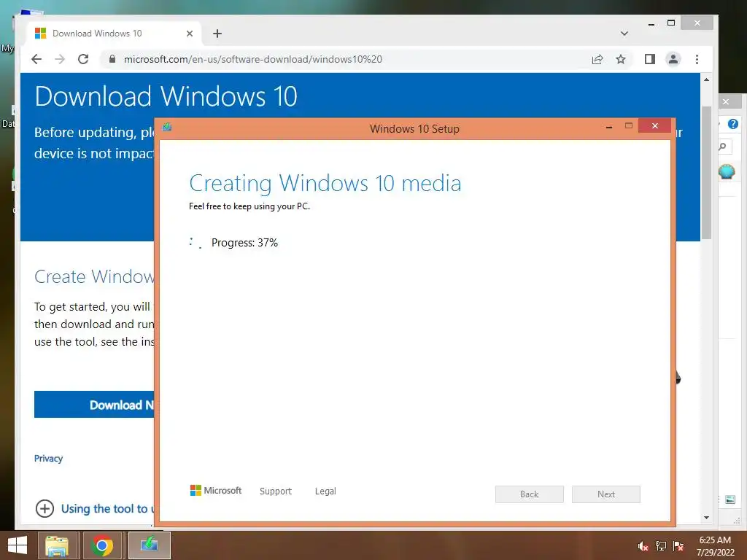Maximize the Windows 10 Setup window
Image resolution: width=747 pixels, height=560 pixels.
[x=629, y=125]
